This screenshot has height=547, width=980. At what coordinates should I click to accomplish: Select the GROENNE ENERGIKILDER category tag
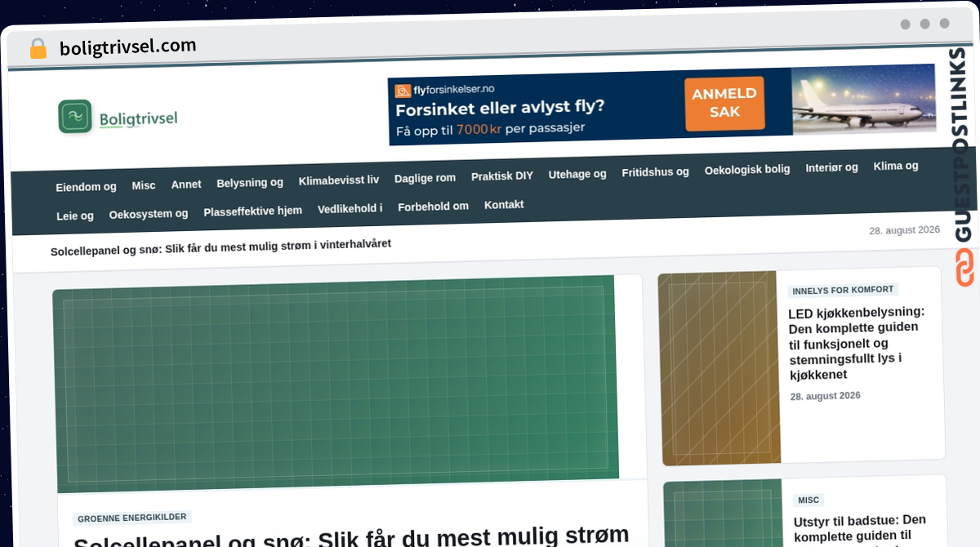click(x=133, y=518)
